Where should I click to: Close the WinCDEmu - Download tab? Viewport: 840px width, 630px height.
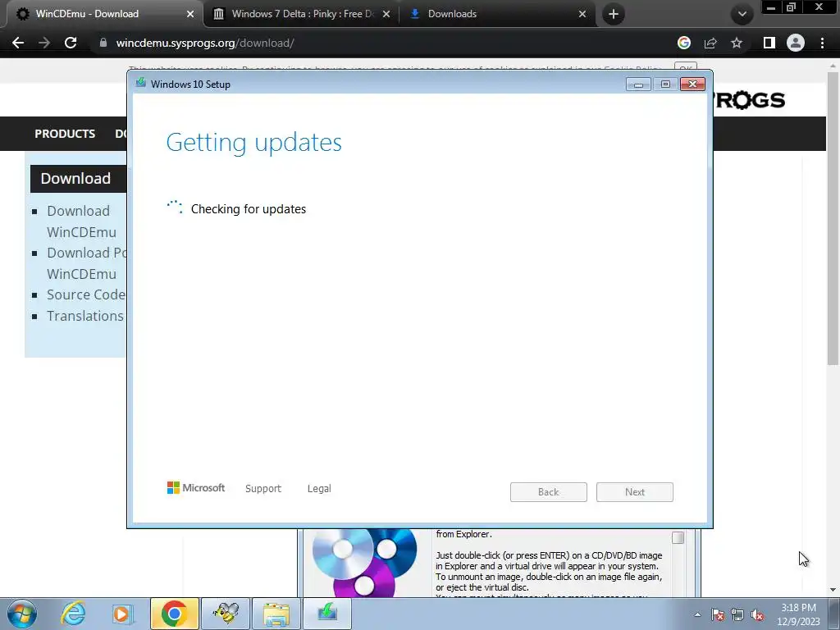click(189, 14)
